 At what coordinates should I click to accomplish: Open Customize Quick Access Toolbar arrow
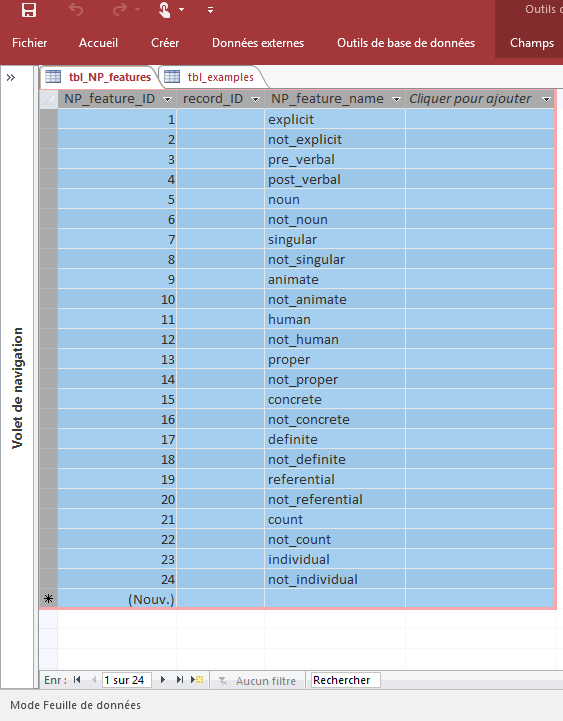click(210, 10)
